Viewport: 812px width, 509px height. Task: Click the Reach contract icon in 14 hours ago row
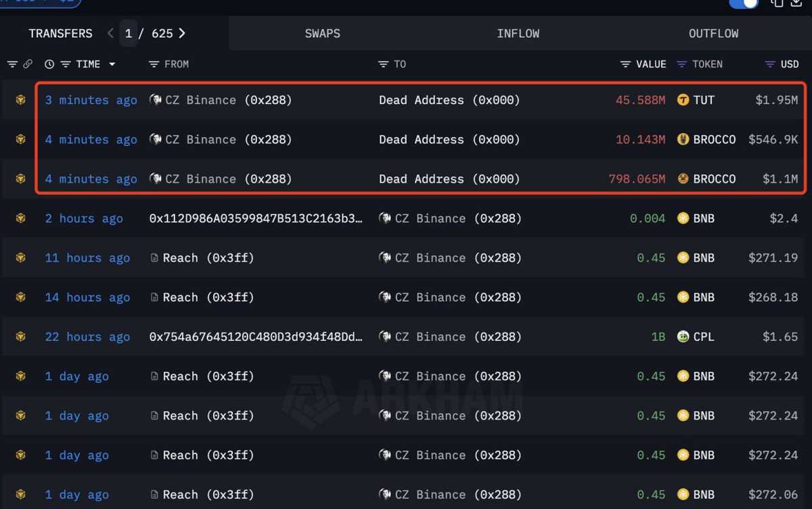pos(154,297)
